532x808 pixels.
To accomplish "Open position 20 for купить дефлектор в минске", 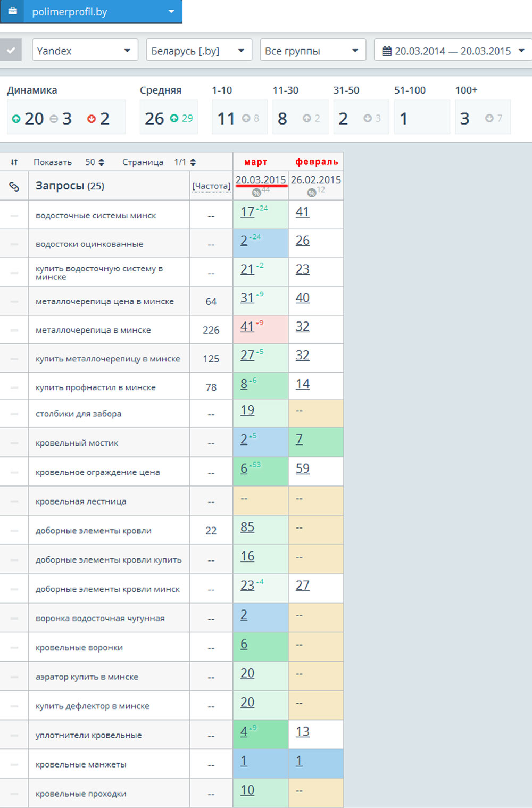I will coord(247,703).
